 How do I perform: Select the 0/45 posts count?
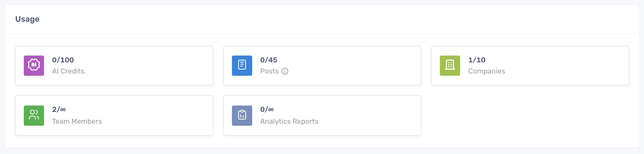click(x=269, y=60)
